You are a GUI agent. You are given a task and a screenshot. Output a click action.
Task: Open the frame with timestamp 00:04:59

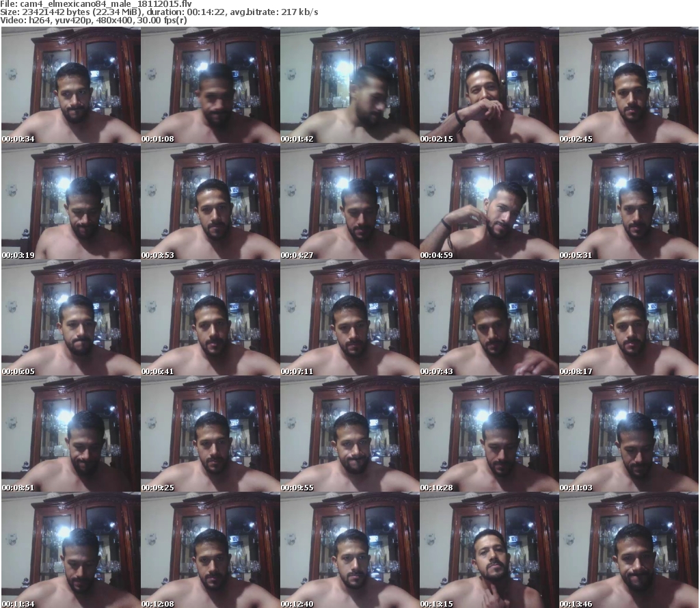click(x=489, y=202)
